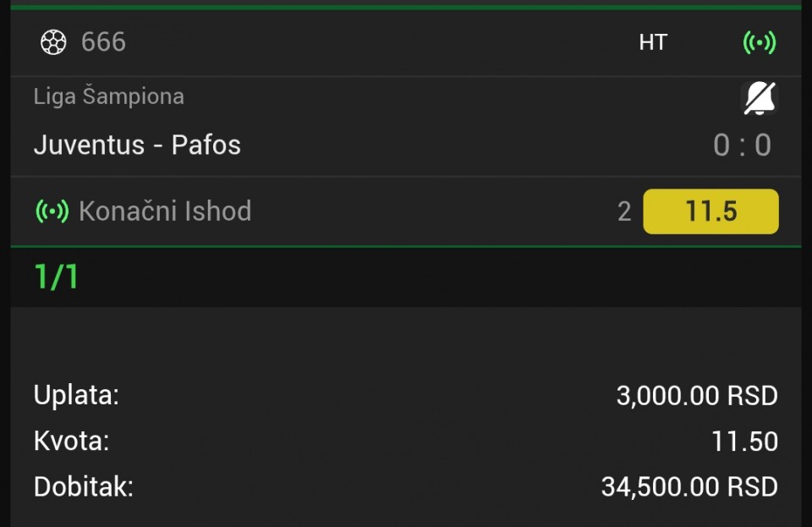The height and width of the screenshot is (527, 812).
Task: Click the 34,500.00 RSD potential winnings
Action: pyautogui.click(x=689, y=486)
